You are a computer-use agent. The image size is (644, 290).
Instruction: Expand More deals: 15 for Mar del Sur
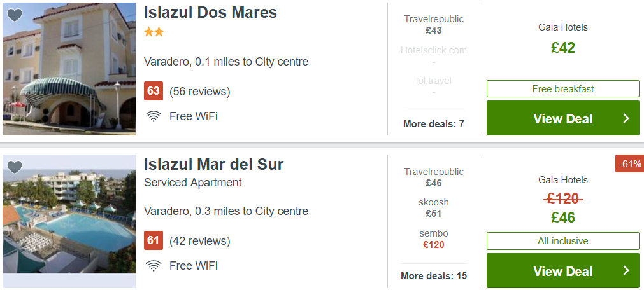(x=434, y=276)
